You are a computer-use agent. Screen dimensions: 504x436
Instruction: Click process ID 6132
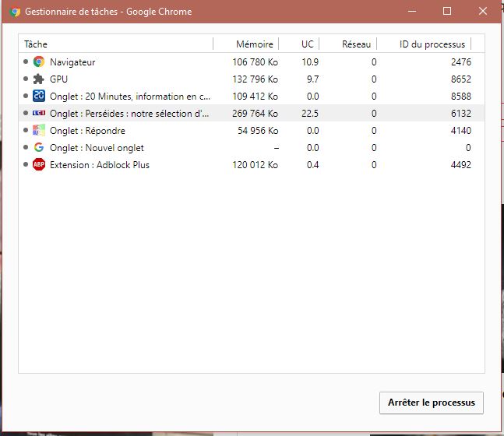coord(461,113)
